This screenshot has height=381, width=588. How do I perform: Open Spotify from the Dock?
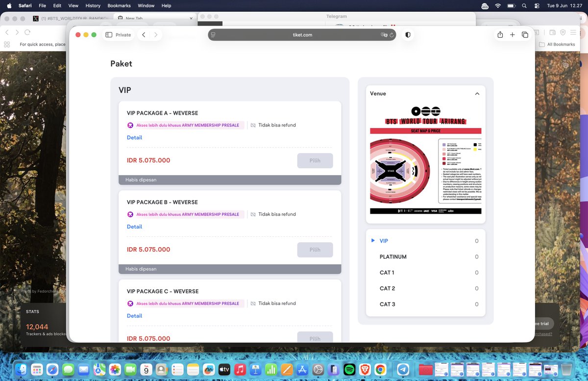tap(349, 369)
